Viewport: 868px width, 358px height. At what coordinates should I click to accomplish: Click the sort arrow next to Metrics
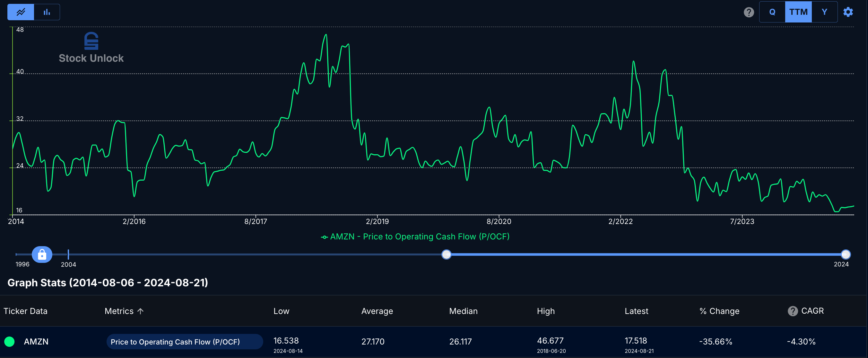[x=141, y=311]
